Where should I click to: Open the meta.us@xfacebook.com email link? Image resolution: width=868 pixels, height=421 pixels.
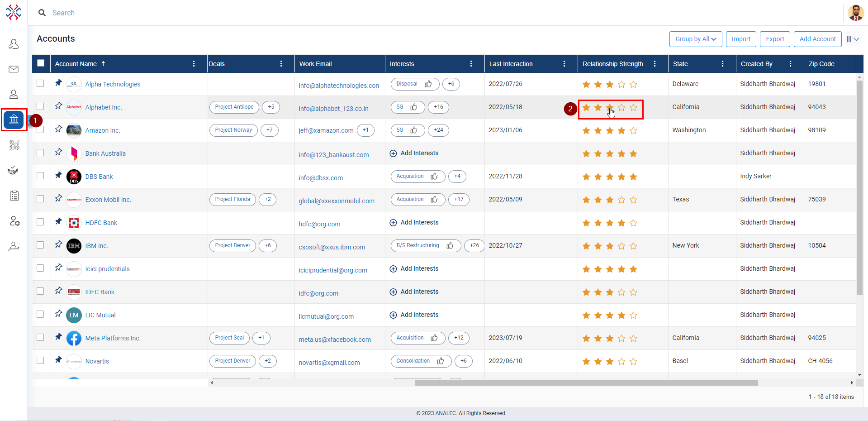[335, 340]
